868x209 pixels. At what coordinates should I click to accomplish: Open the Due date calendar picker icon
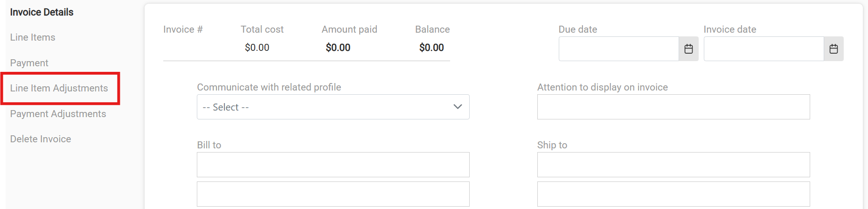pos(688,49)
